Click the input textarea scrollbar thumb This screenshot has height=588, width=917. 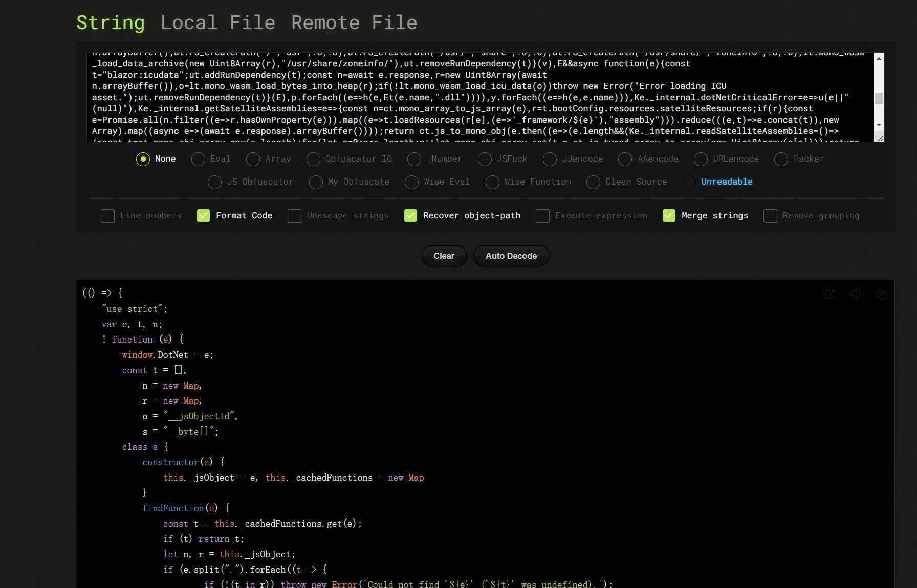coord(879,98)
